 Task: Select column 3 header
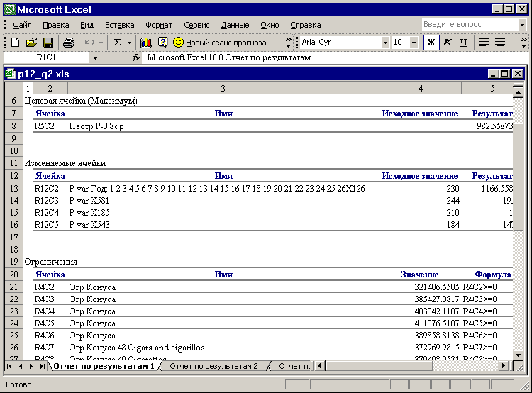(223, 89)
